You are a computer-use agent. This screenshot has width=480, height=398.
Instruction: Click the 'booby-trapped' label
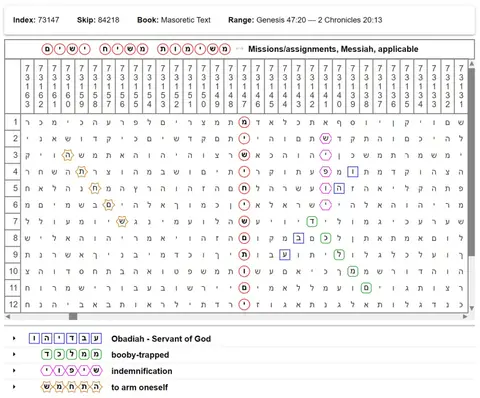(x=140, y=355)
